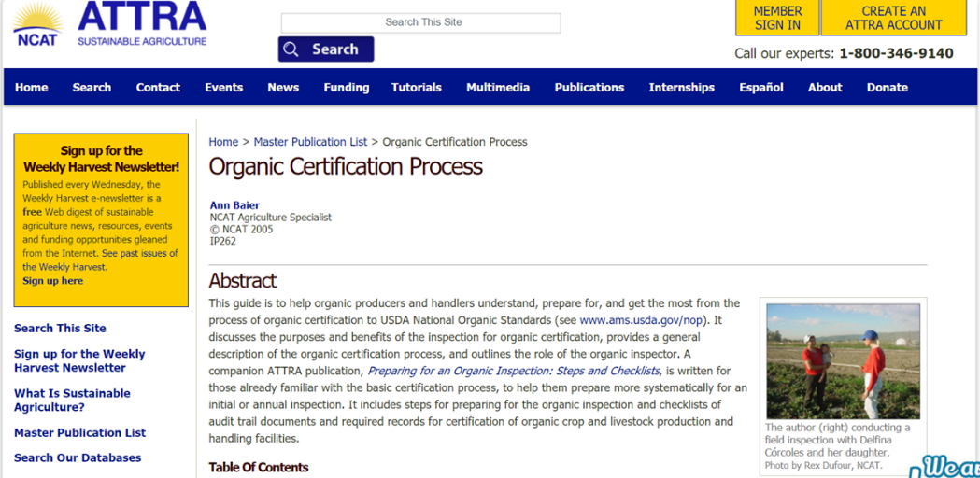Click the NCAT Agriculture Specialist text
Viewport: 980px width, 478px height.
(271, 218)
